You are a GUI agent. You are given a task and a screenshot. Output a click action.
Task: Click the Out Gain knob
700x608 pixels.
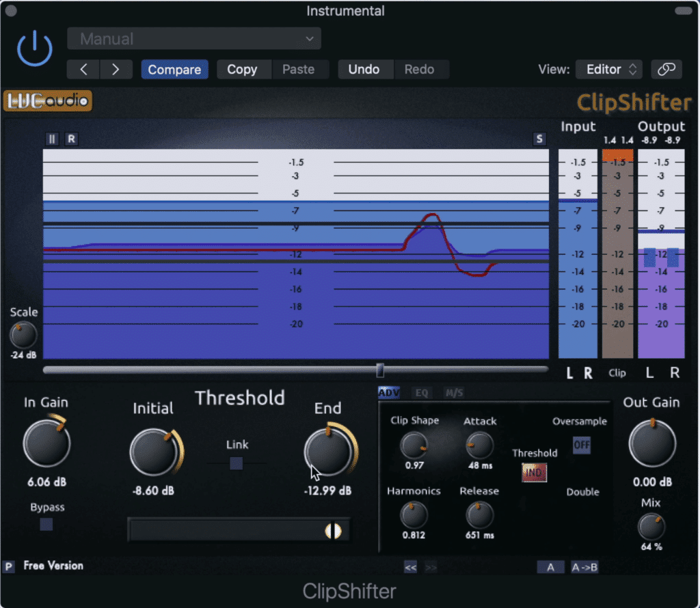click(x=652, y=443)
